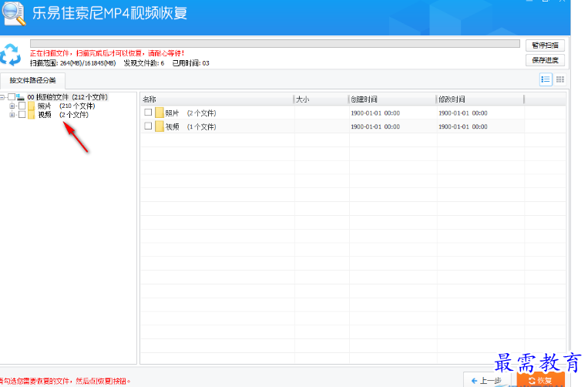This screenshot has width=588, height=387.
Task: Click the 照片 folder icon in file list
Action: (160, 113)
